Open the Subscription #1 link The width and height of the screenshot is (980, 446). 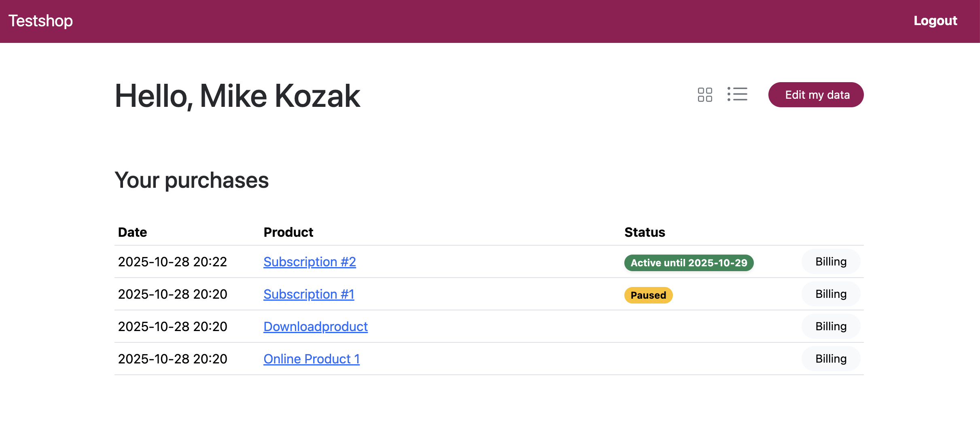309,294
